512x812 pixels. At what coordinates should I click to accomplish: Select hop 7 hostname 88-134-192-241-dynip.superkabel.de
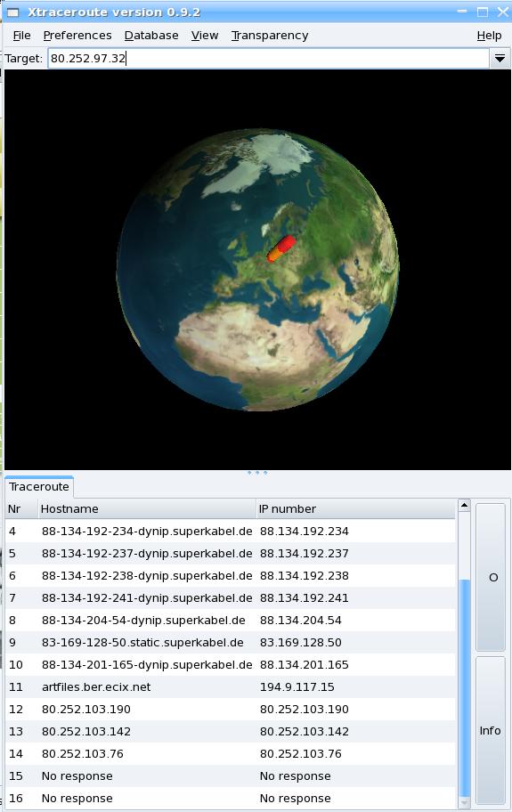click(x=147, y=598)
